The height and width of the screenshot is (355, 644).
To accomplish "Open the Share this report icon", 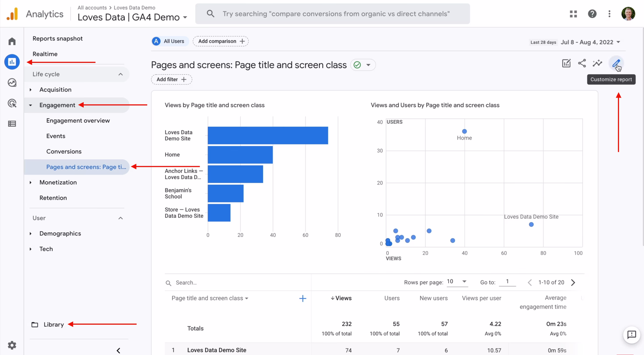I will click(x=582, y=63).
